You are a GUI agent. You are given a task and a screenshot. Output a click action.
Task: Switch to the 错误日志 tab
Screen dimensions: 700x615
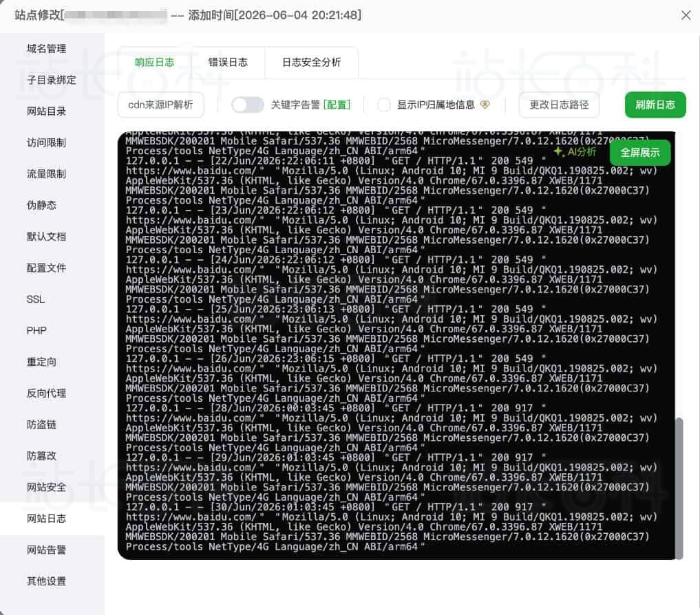click(228, 63)
